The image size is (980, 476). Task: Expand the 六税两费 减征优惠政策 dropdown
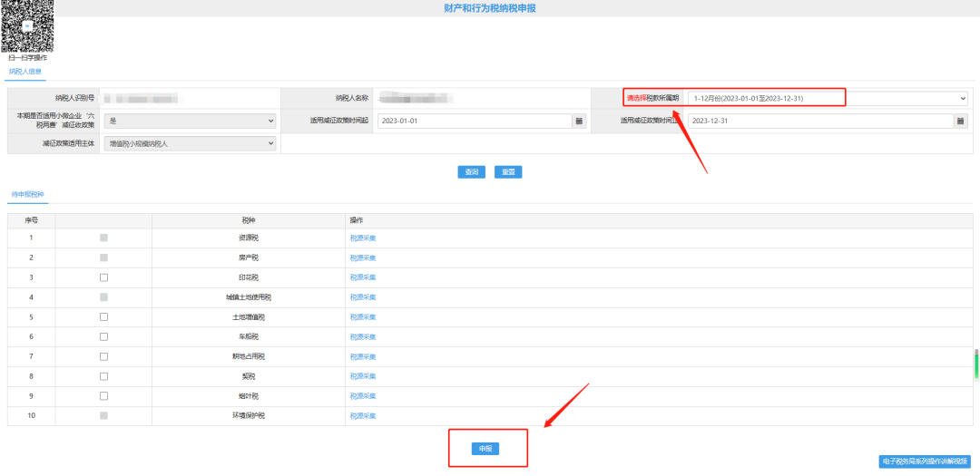(x=190, y=121)
